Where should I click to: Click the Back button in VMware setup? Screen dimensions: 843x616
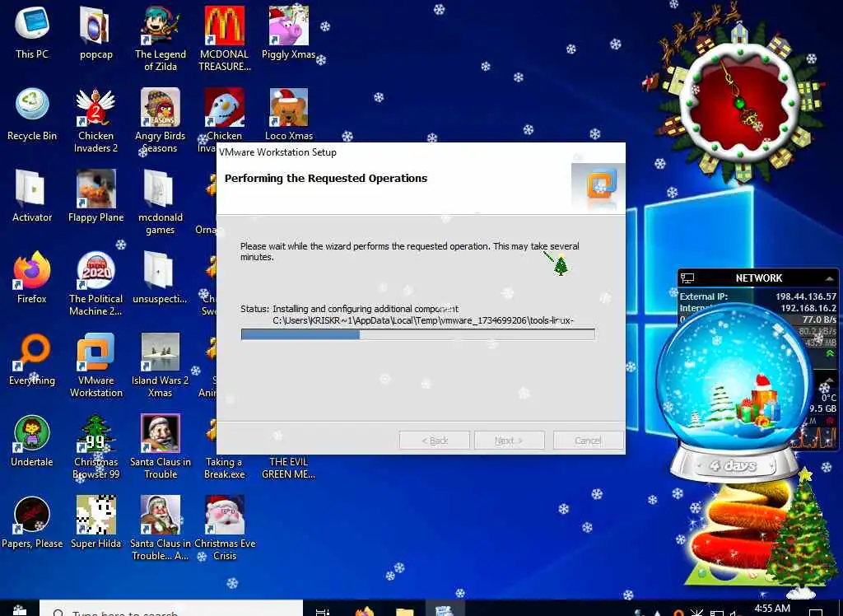coord(435,441)
